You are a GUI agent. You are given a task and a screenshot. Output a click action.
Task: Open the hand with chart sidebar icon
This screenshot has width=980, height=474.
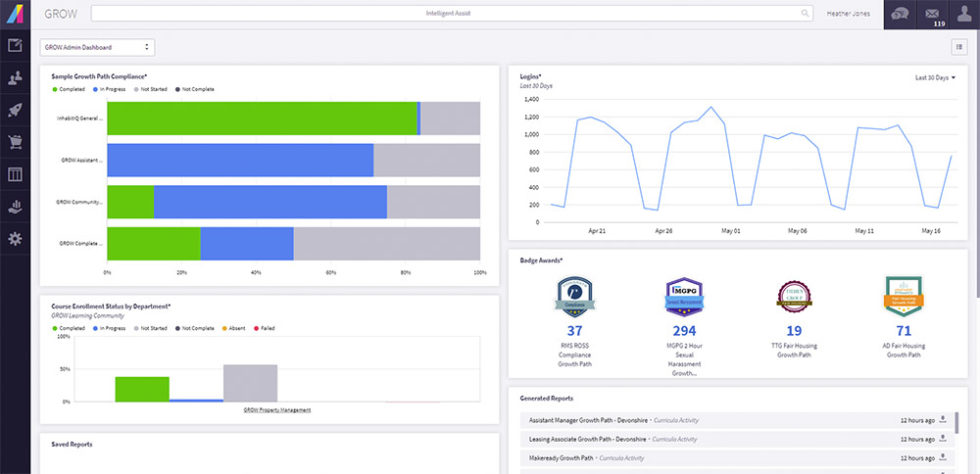pyautogui.click(x=15, y=207)
